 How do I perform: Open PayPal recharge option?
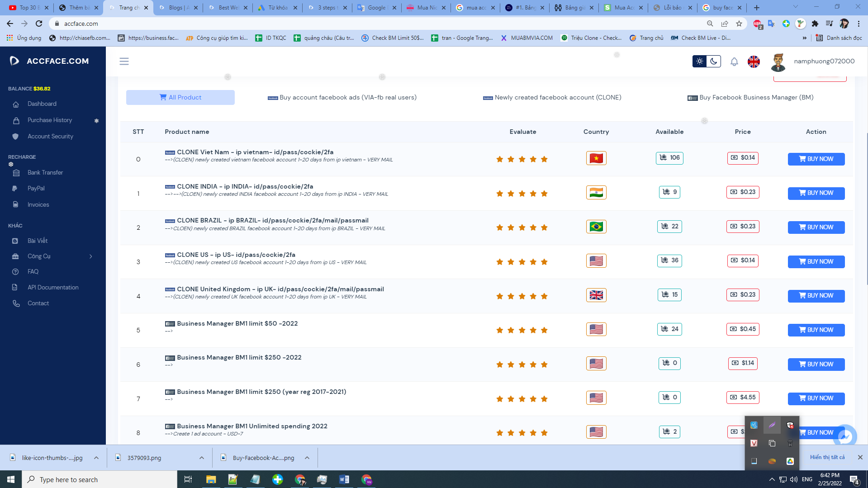tap(36, 188)
